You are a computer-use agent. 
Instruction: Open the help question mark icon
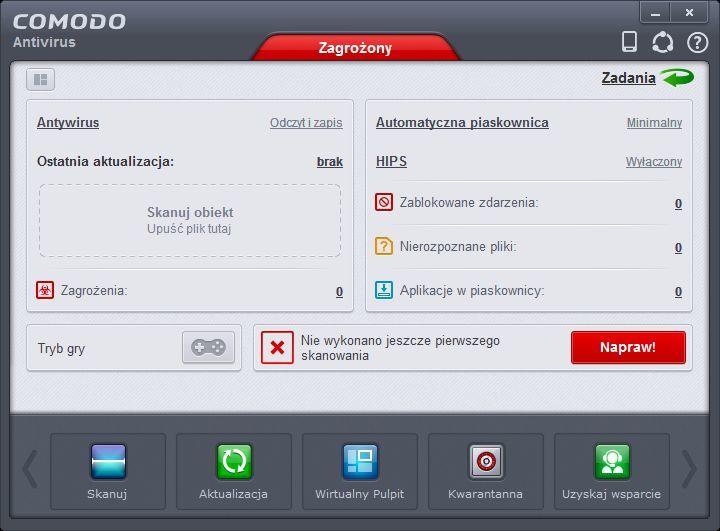point(697,43)
